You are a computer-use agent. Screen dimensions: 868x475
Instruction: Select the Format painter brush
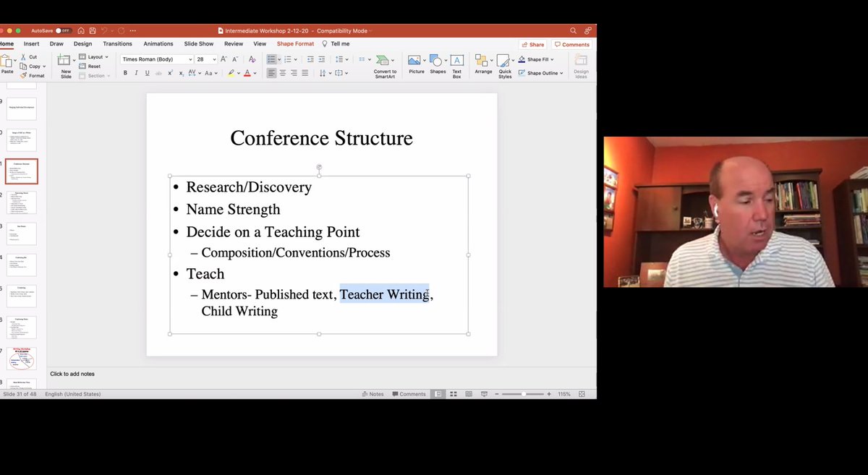24,75
